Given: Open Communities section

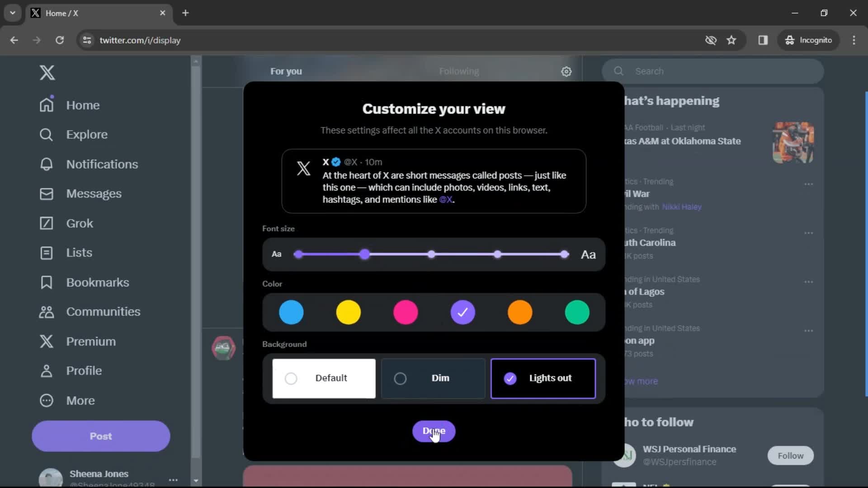Looking at the screenshot, I should pyautogui.click(x=103, y=311).
